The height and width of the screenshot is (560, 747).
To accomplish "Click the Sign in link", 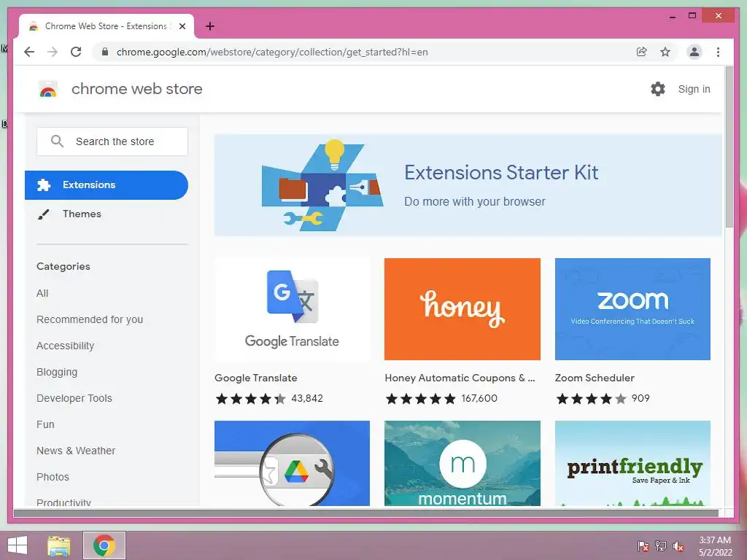I will coord(694,89).
